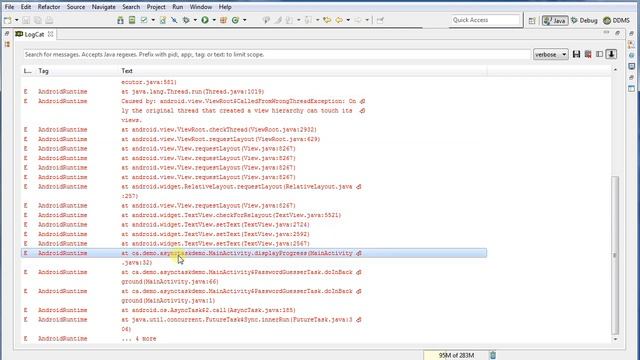Expand the Forward history dropdown arrow
The width and height of the screenshot is (640, 360).
pos(367,20)
